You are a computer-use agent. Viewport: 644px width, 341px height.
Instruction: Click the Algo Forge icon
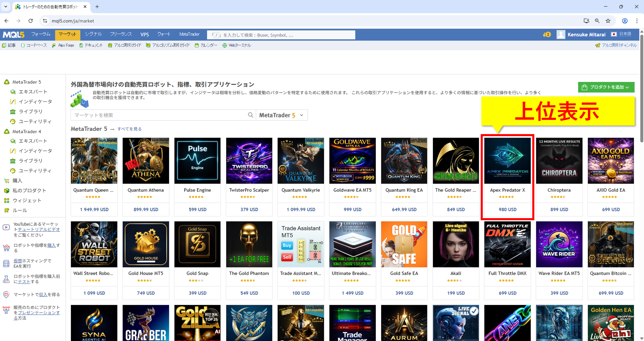click(54, 45)
